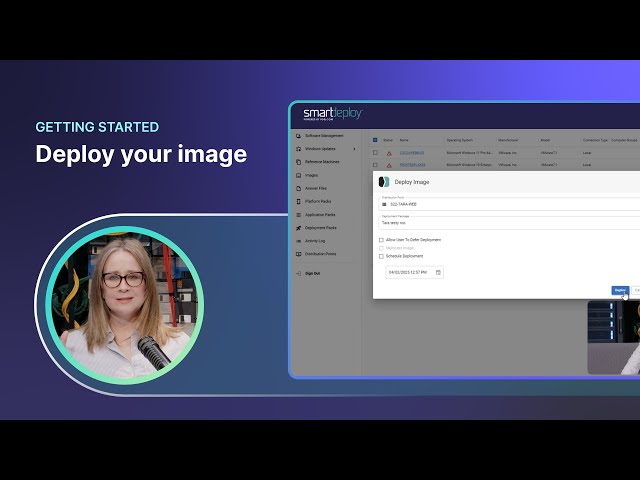Click the blue Deploy button
Image resolution: width=640 pixels, height=480 pixels.
pyautogui.click(x=620, y=290)
